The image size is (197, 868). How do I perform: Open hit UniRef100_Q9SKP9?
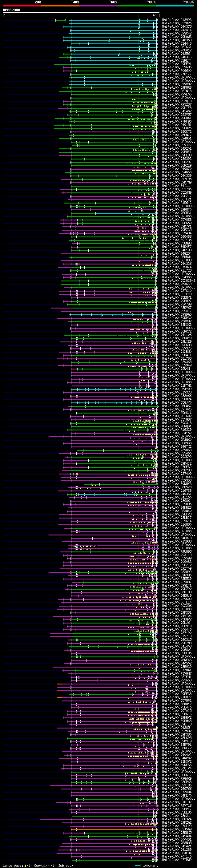coord(177,457)
